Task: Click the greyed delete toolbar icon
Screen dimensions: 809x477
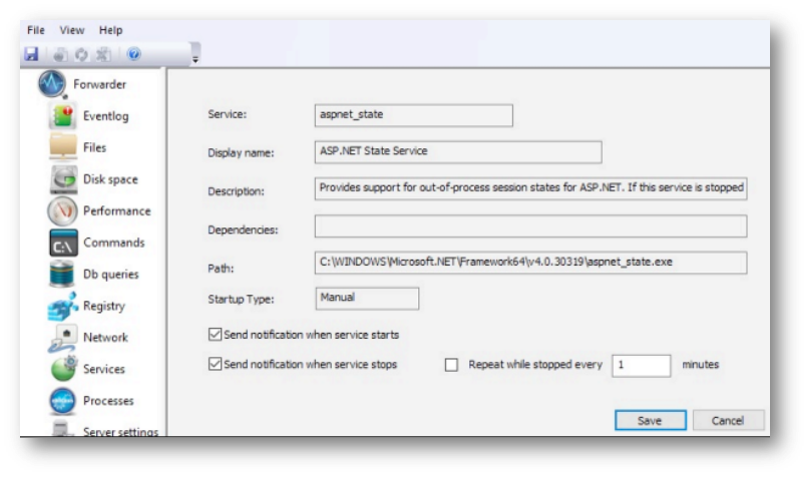Action: point(103,54)
